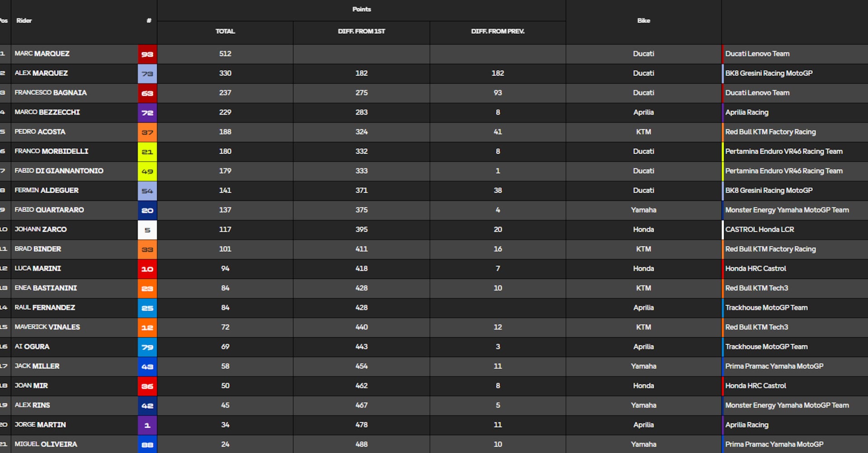Click Fabio Quartararo's blue 20 badge
This screenshot has width=868, height=453.
pos(147,210)
